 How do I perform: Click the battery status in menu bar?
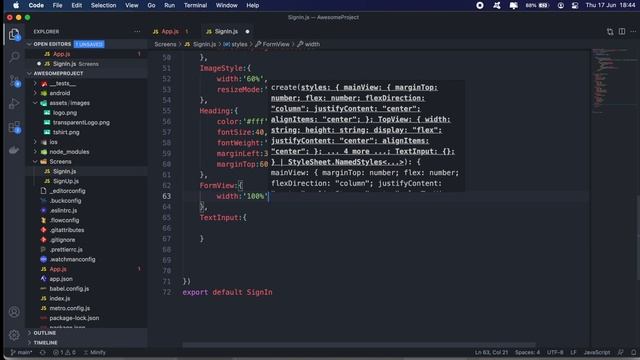pyautogui.click(x=537, y=5)
